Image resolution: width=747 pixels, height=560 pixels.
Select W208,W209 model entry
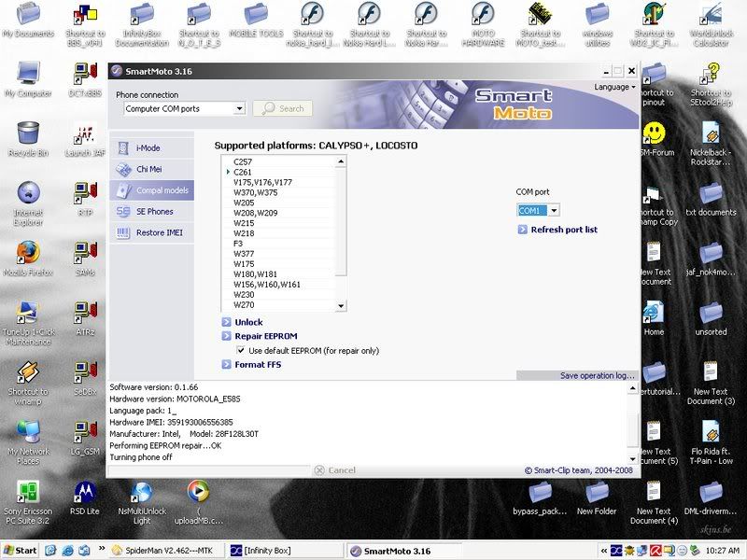point(255,213)
